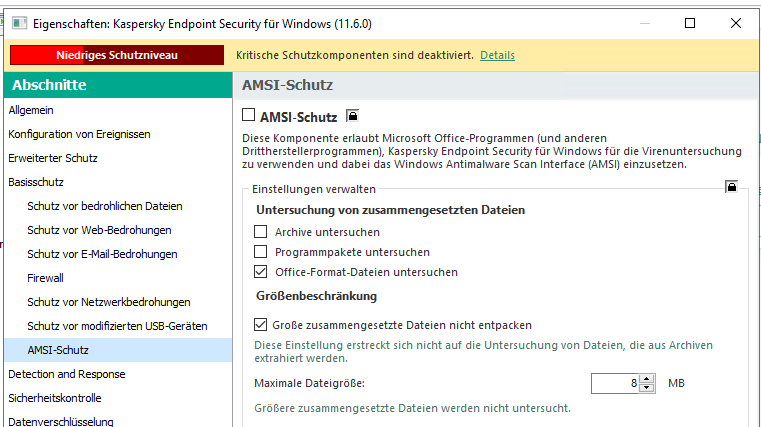Select Firewall in Basisschutz list
The width and height of the screenshot is (761, 427).
45,278
